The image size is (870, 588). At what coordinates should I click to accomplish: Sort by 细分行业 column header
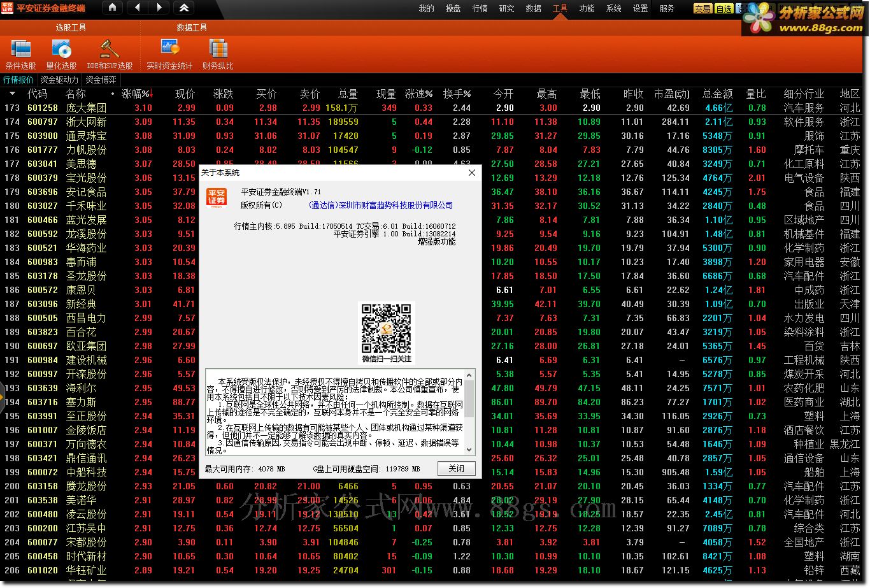(x=804, y=94)
